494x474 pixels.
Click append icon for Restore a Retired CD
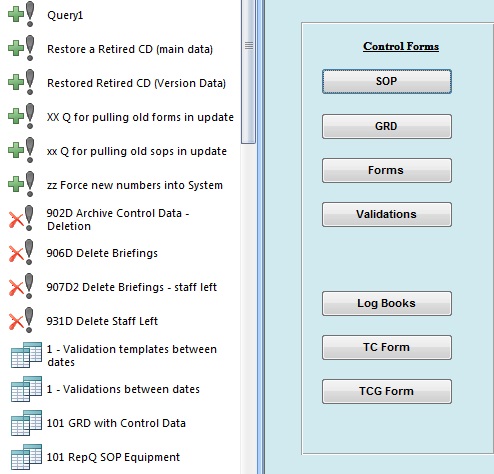(x=22, y=48)
